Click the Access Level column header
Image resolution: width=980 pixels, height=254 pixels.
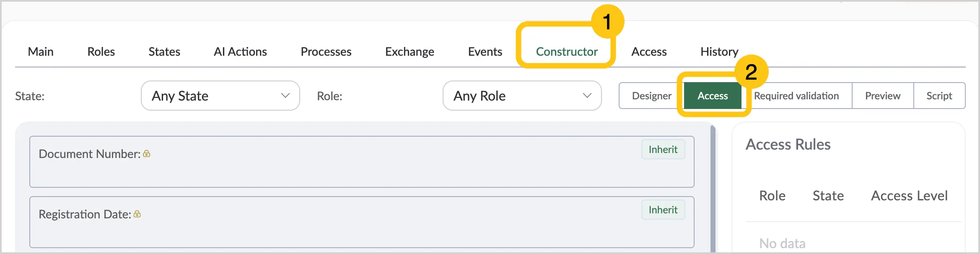pyautogui.click(x=909, y=196)
